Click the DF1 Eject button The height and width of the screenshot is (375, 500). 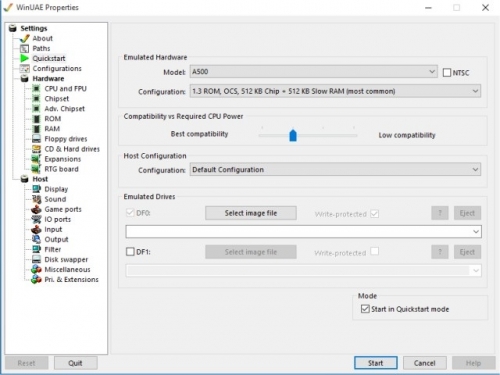[467, 252]
